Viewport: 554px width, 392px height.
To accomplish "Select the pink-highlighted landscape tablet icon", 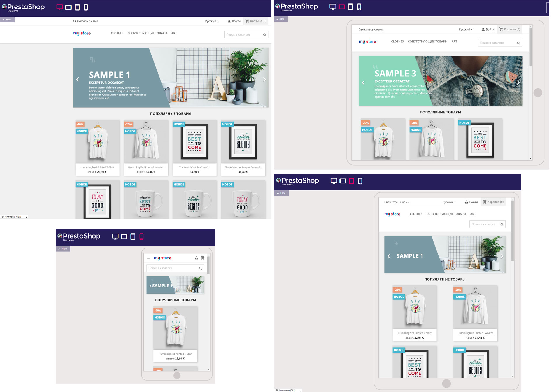I will [x=342, y=7].
